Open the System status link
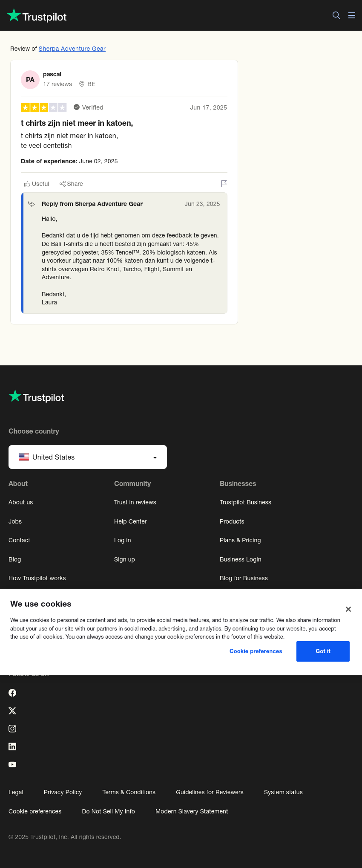This screenshot has height=868, width=362. click(283, 792)
